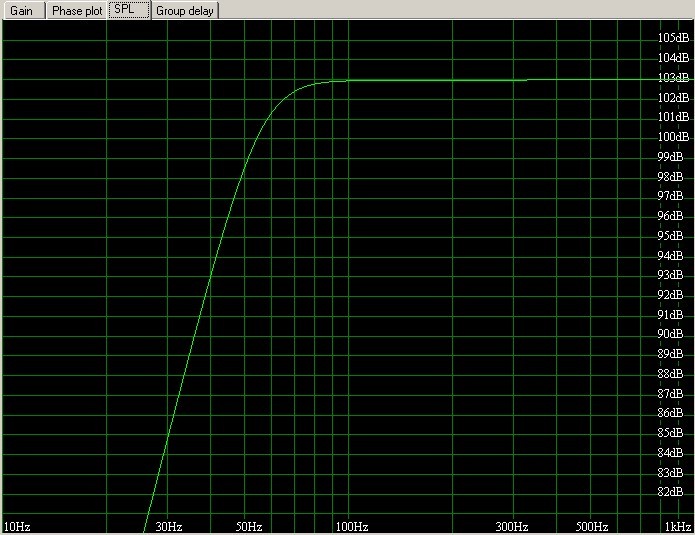Click the 105dB axis label
This screenshot has height=535, width=695.
coord(673,38)
